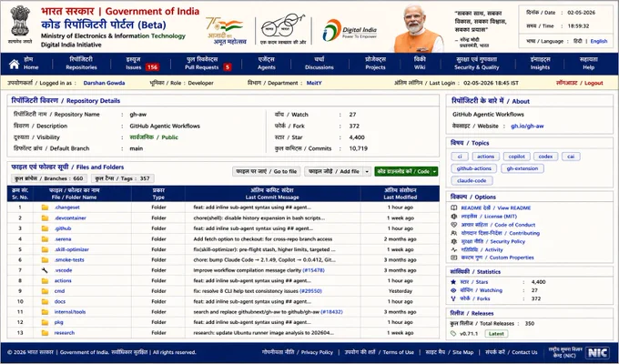
Task: Click the folder icon beside .devcontainer
Action: pos(45,217)
